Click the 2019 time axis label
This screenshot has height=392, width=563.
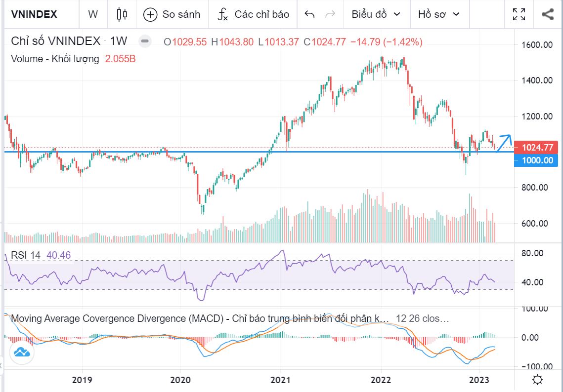click(82, 380)
